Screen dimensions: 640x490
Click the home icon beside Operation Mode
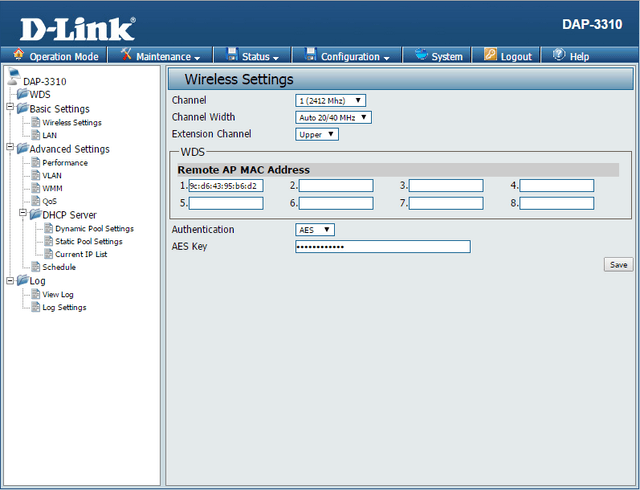(x=18, y=54)
